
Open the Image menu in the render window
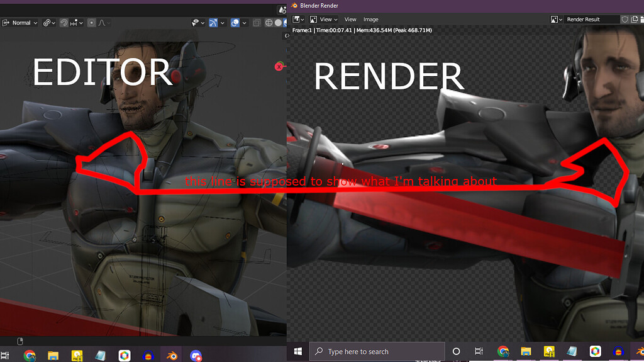click(x=371, y=20)
